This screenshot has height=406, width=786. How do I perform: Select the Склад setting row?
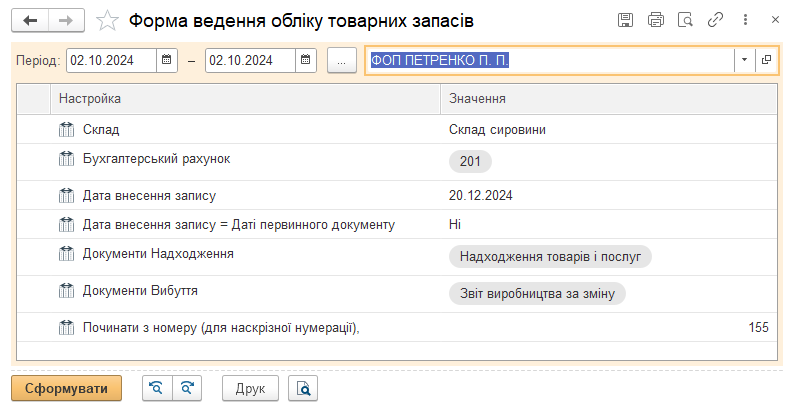coord(250,129)
